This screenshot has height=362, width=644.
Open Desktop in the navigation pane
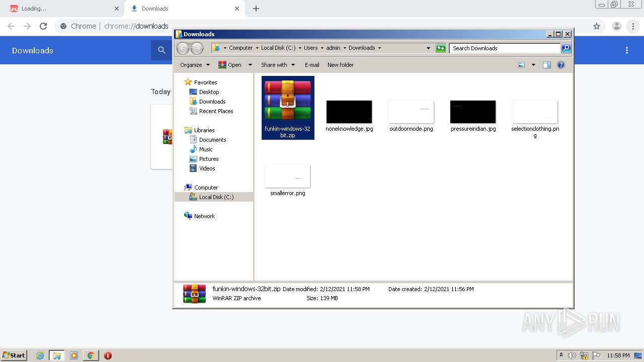tap(209, 92)
